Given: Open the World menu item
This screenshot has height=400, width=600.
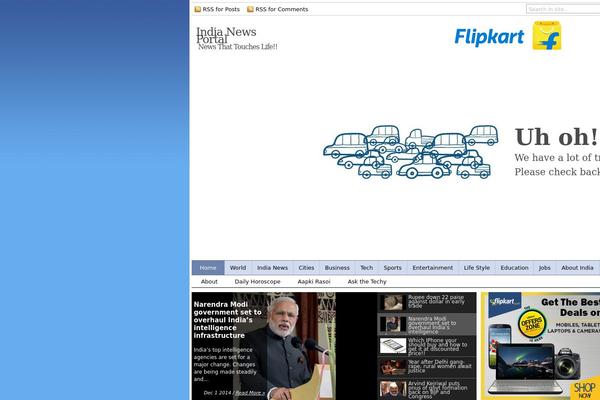Looking at the screenshot, I should [238, 268].
